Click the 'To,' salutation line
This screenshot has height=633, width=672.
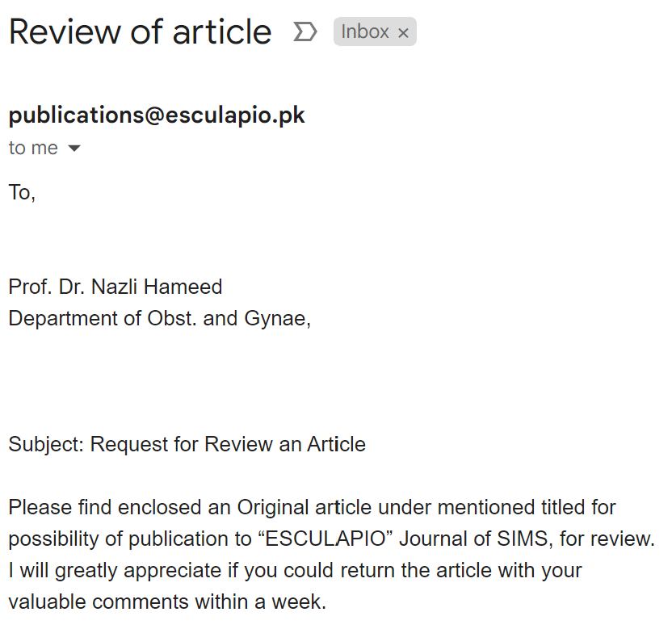click(22, 192)
